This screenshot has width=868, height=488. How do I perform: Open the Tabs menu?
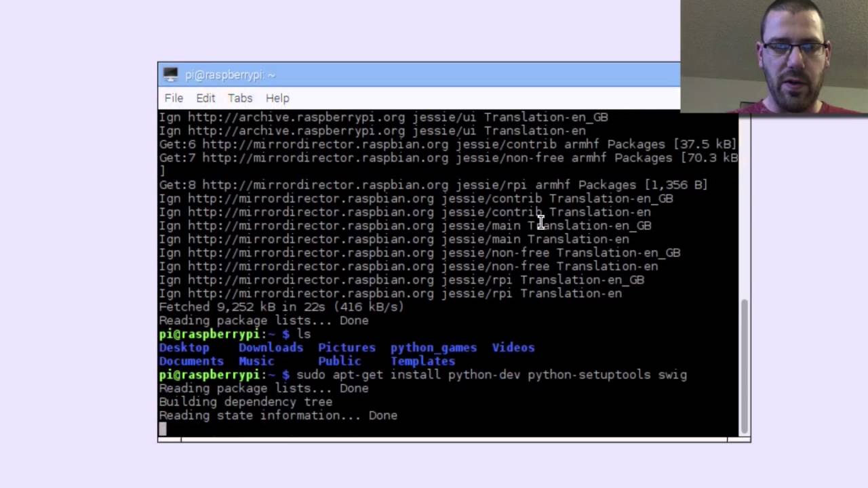240,98
